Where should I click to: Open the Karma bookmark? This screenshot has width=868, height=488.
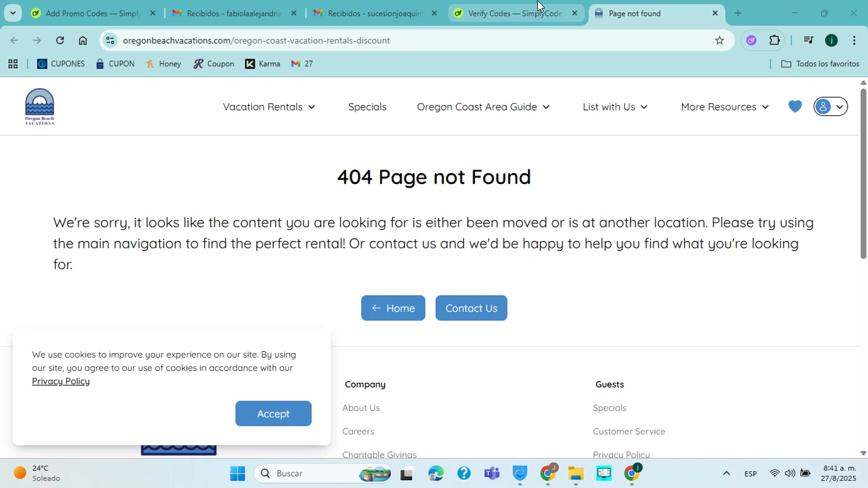pos(263,64)
